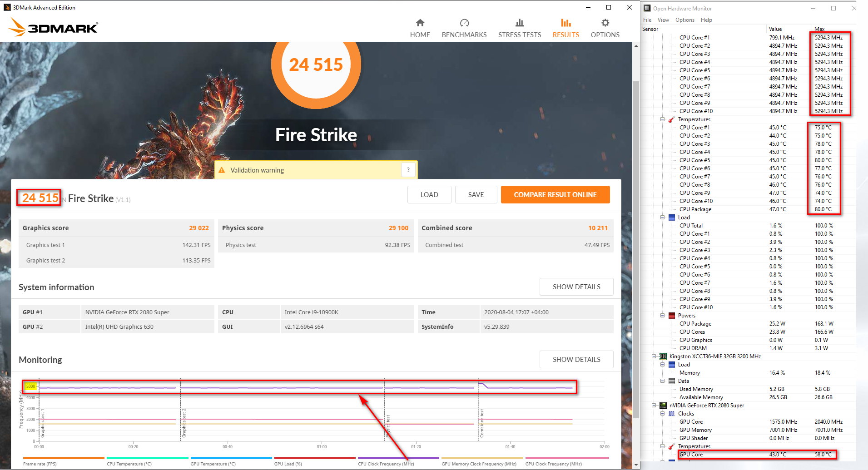Viewport: 868px width, 470px height.
Task: Collapse the Kingston XCCT36-MIE node
Action: [x=654, y=356]
